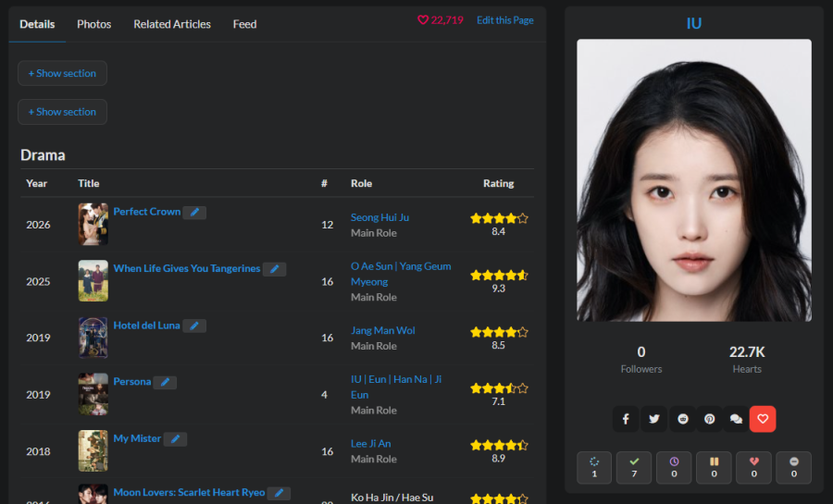This screenshot has height=504, width=833.
Task: Share IU's page on Facebook
Action: (626, 419)
